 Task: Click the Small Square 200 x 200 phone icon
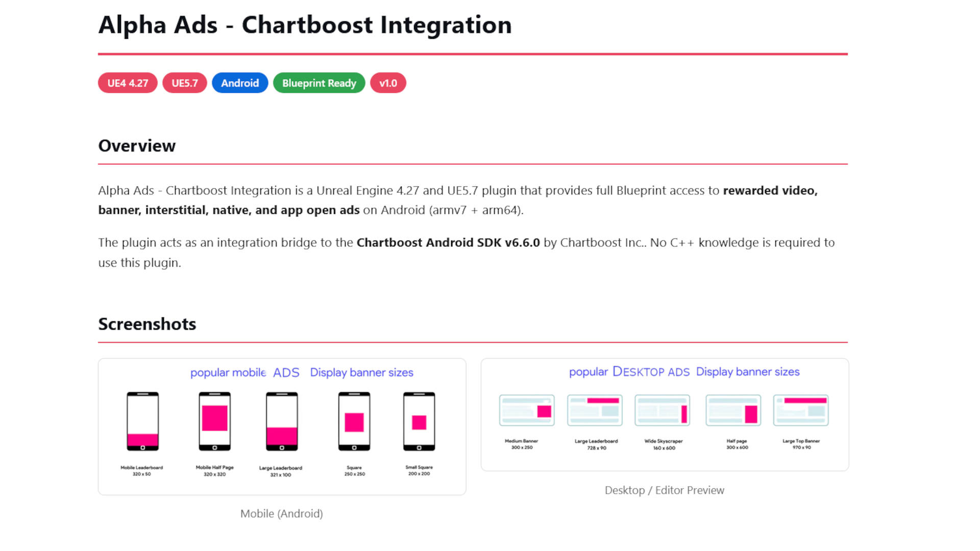(419, 421)
